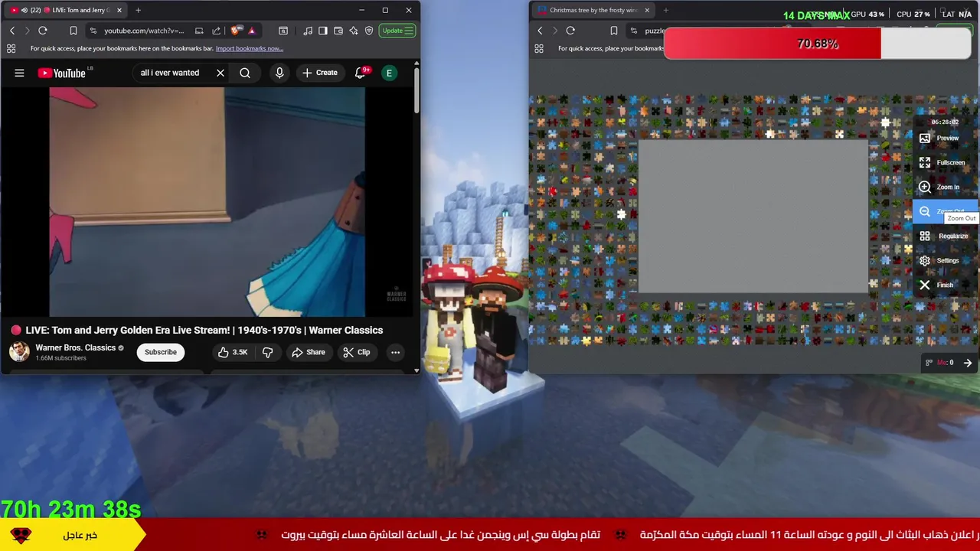
Task: Click the 1.66M subscribers text
Action: pyautogui.click(x=60, y=358)
